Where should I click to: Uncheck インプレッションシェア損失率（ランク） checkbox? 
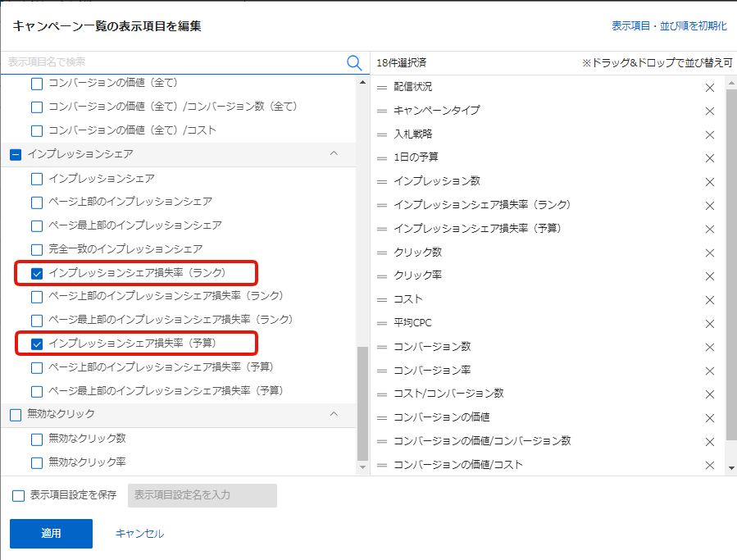click(37, 273)
